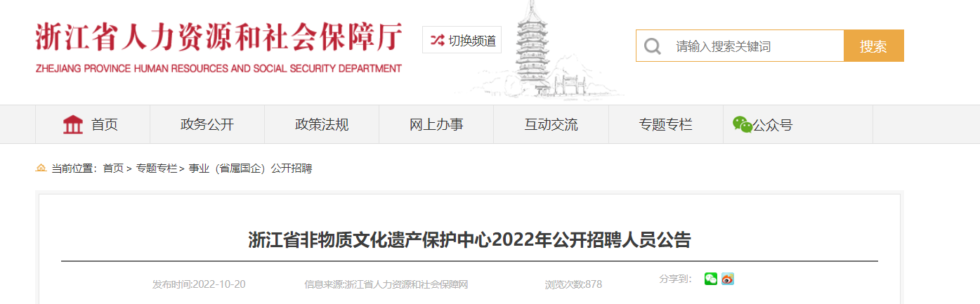Click the red building home icon

73,125
